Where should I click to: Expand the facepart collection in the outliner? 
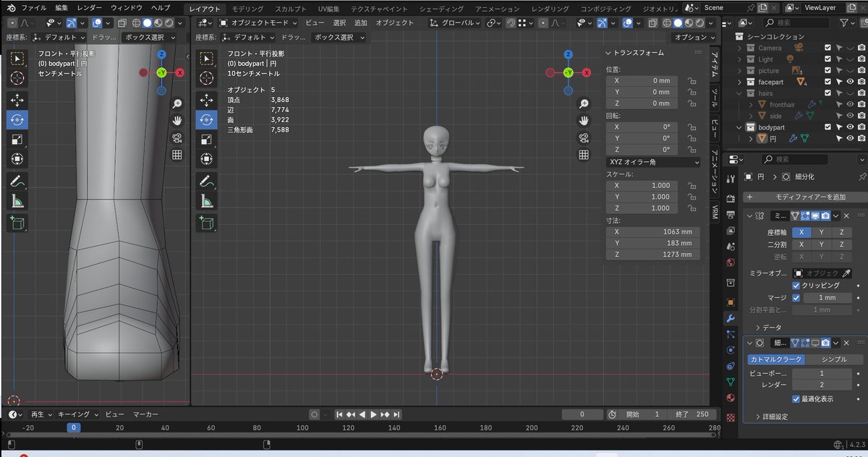pos(739,82)
